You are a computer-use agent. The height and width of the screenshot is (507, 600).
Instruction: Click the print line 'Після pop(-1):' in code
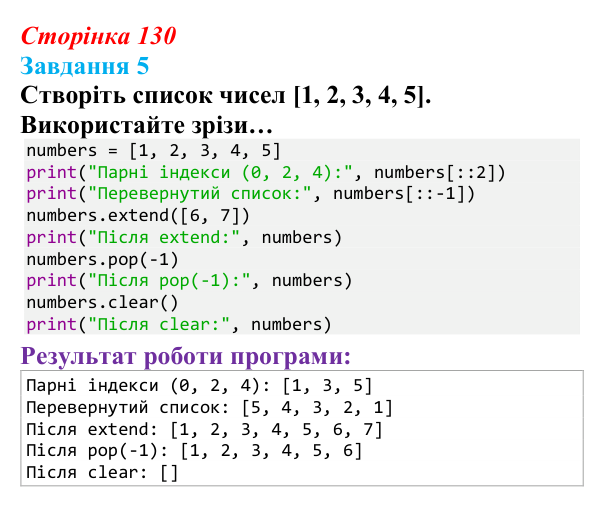pyautogui.click(x=189, y=281)
